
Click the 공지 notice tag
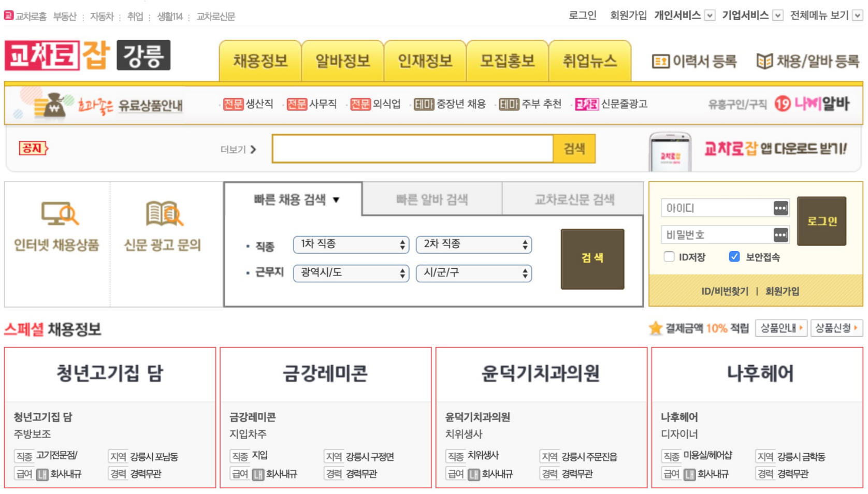point(33,149)
